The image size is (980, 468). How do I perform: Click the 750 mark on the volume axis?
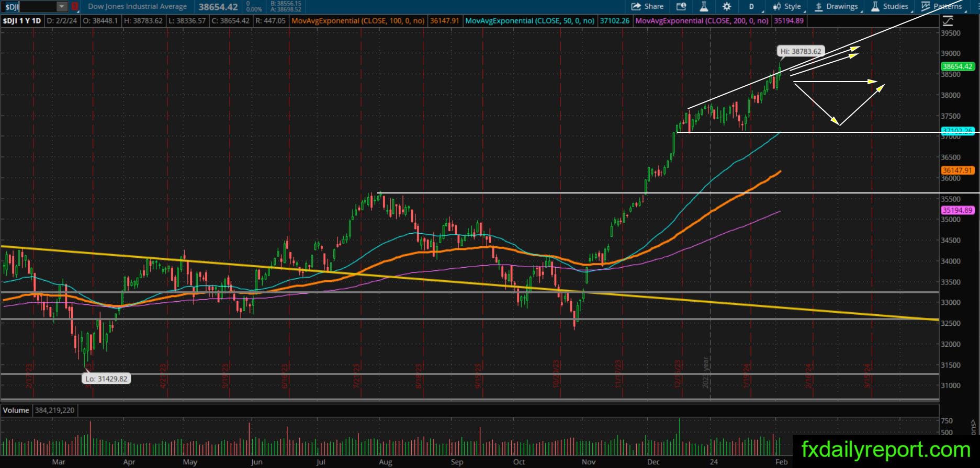pyautogui.click(x=947, y=420)
